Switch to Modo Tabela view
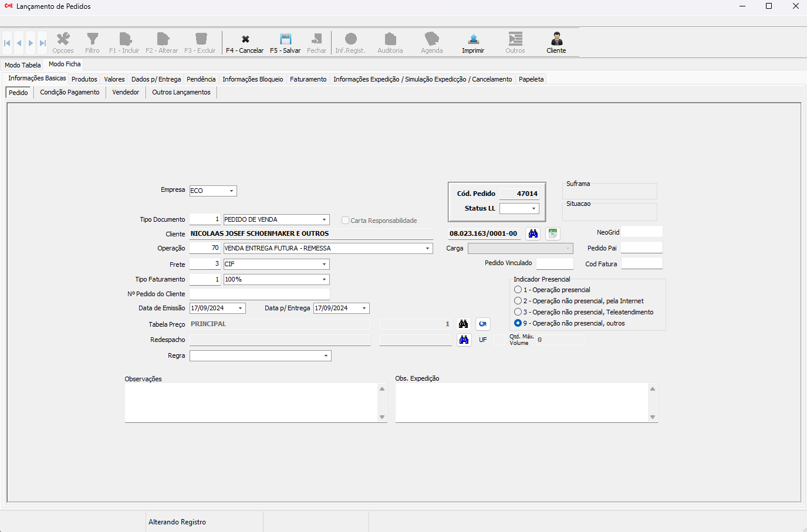Viewport: 807px width, 532px height. click(x=23, y=65)
